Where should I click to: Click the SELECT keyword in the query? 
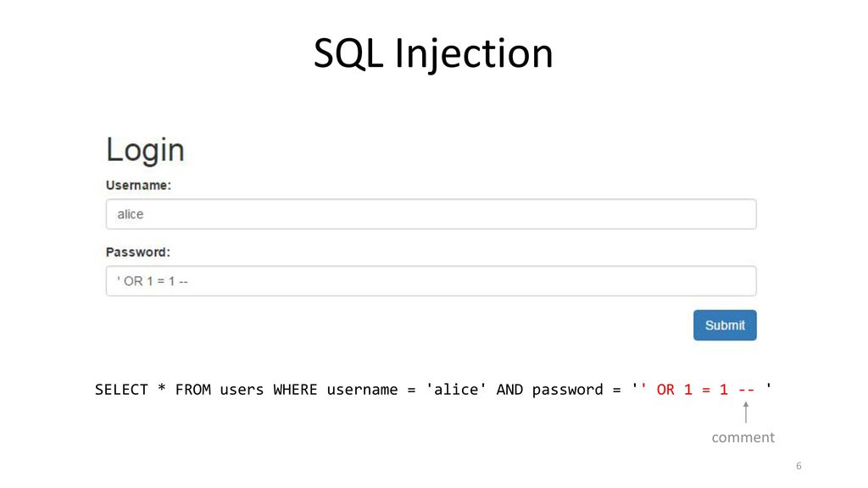click(121, 390)
